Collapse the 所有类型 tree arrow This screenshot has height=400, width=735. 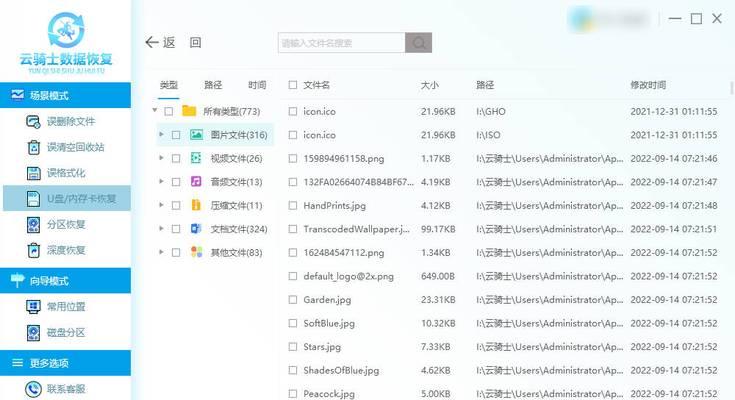[x=155, y=111]
